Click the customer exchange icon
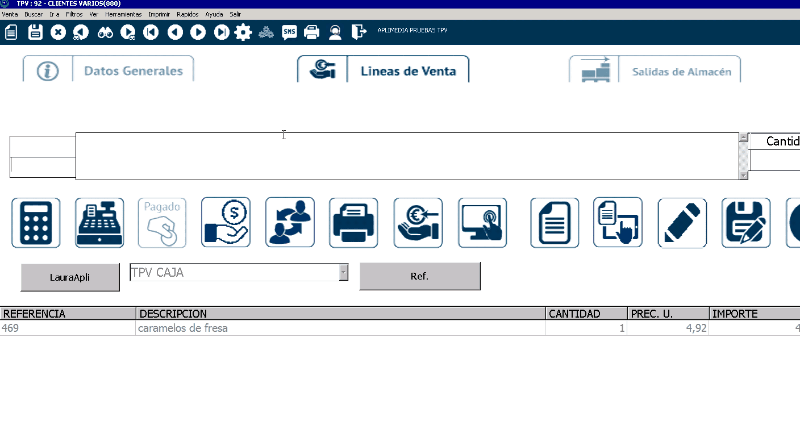The width and height of the screenshot is (800, 429). (290, 222)
